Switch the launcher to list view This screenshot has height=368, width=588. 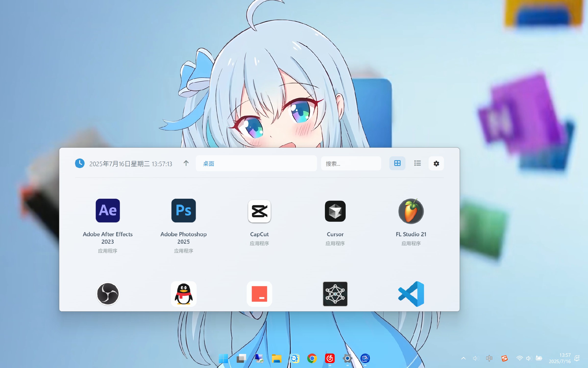click(417, 163)
